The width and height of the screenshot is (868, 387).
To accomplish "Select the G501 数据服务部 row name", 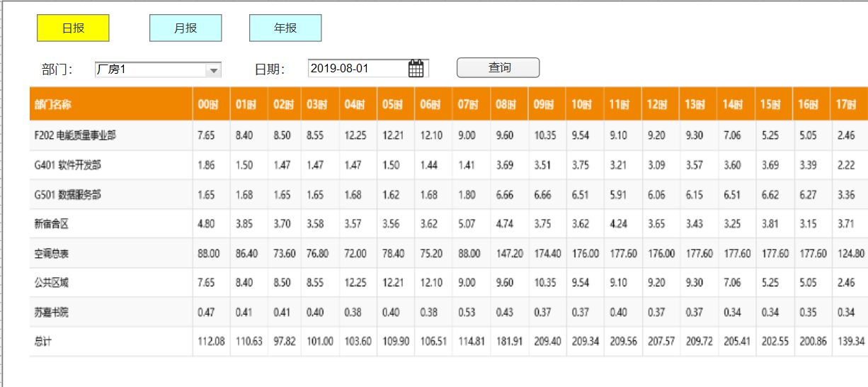I will 67,194.
